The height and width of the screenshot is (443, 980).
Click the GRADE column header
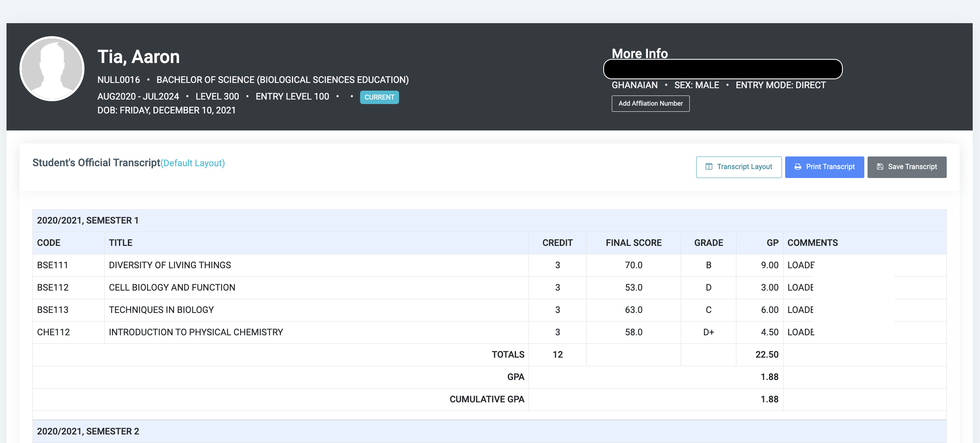(x=708, y=243)
